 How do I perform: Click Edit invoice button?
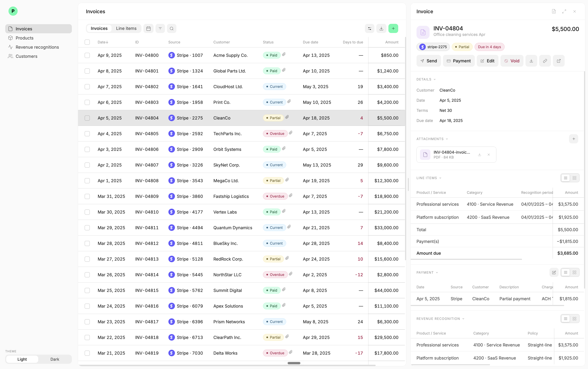pyautogui.click(x=487, y=61)
